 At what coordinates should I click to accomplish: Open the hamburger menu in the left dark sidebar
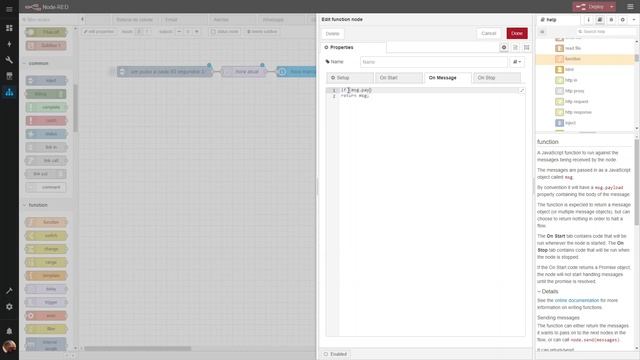click(x=9, y=9)
